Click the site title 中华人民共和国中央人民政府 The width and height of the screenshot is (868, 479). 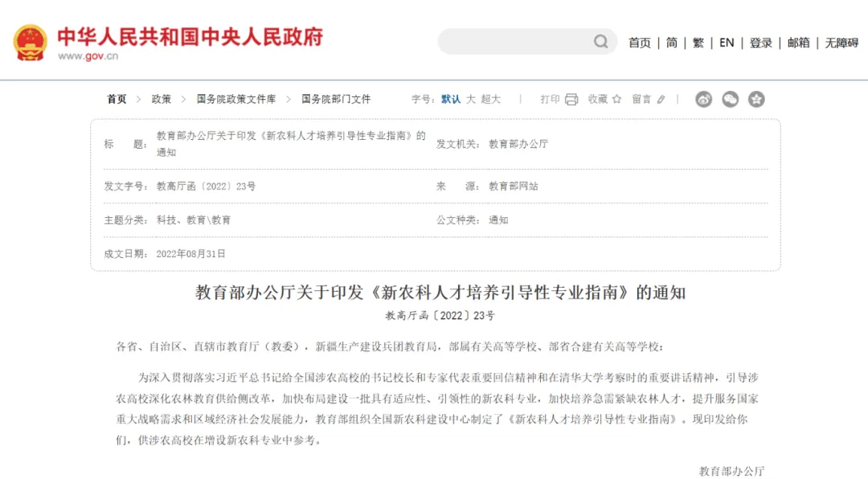click(190, 36)
